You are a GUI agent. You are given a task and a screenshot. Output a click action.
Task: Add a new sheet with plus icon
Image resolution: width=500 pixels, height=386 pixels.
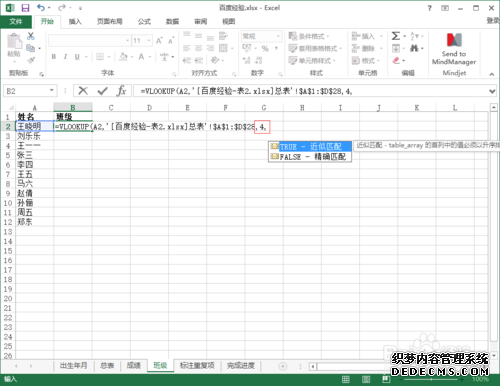283,366
